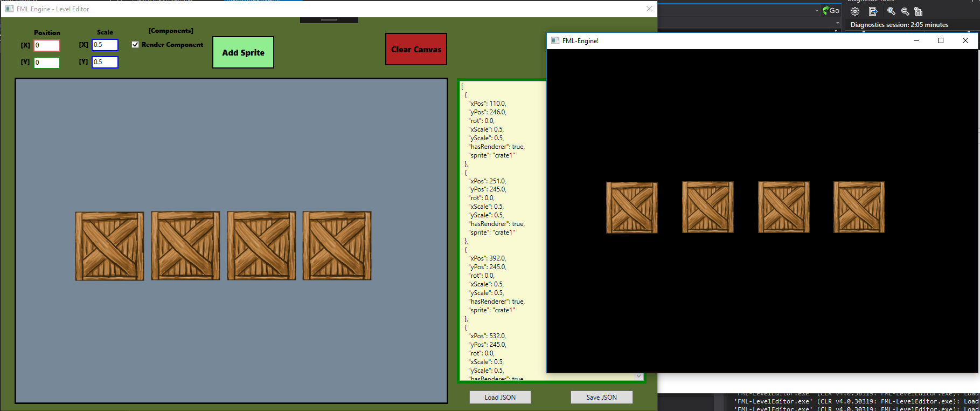
Task: Focus the Scale X input field
Action: [105, 45]
